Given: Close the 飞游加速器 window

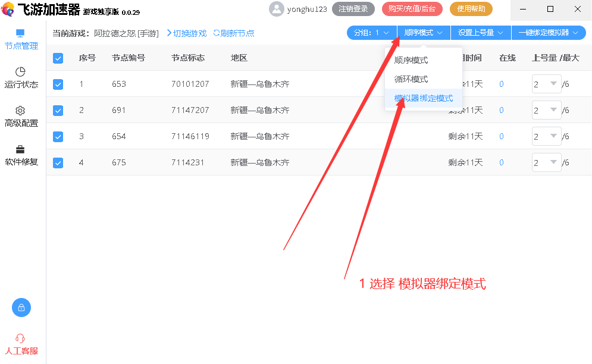Looking at the screenshot, I should (578, 9).
